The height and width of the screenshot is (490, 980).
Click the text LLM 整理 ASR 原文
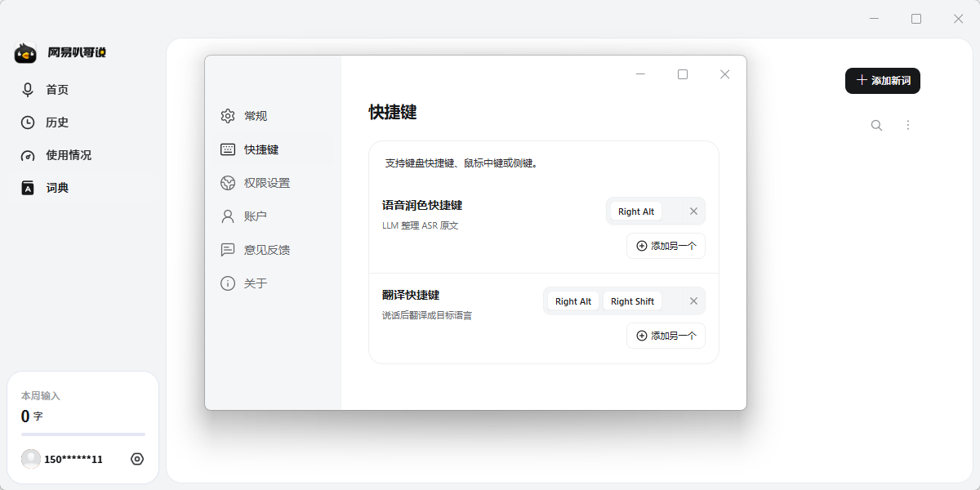coord(421,225)
